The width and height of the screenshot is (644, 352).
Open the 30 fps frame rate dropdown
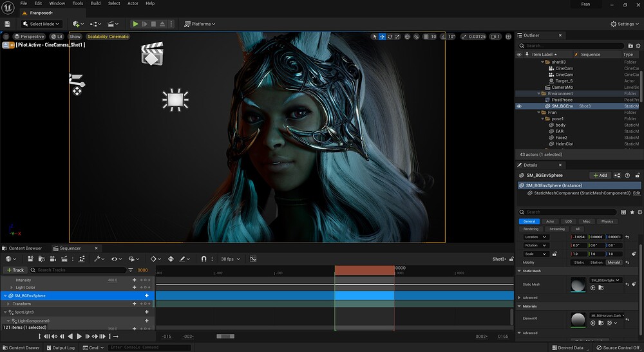231,259
